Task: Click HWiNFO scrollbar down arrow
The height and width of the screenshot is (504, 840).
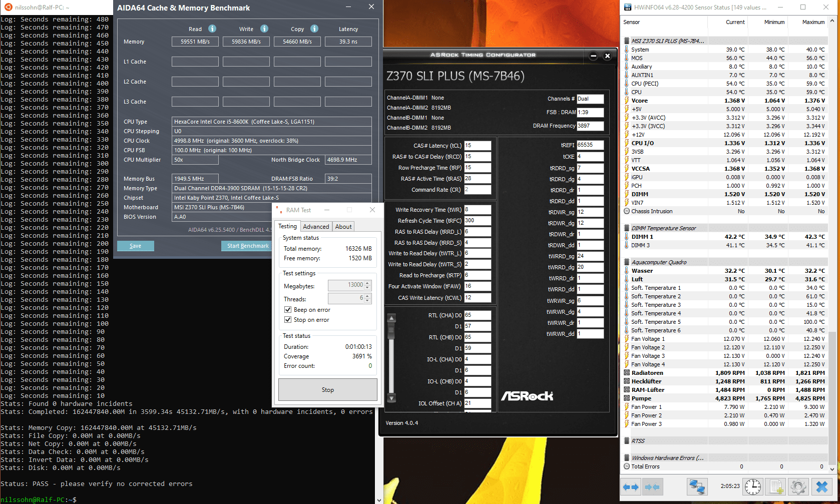Action: (x=832, y=469)
